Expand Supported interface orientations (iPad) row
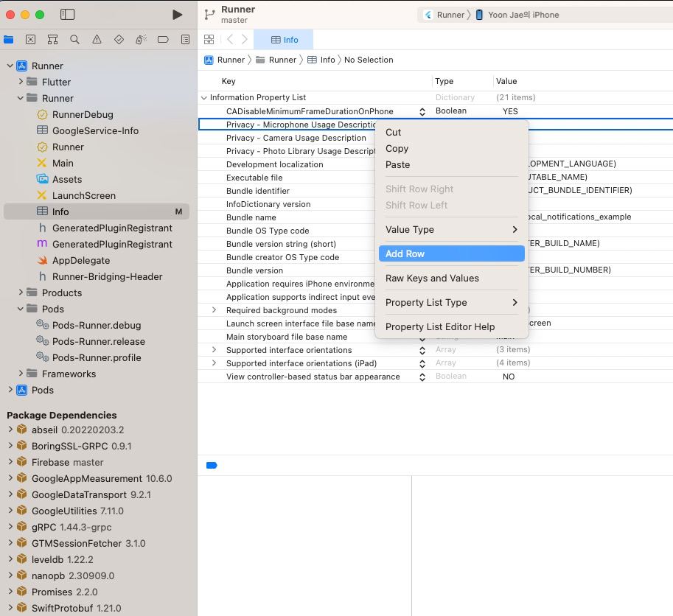The height and width of the screenshot is (616, 673). [x=215, y=363]
